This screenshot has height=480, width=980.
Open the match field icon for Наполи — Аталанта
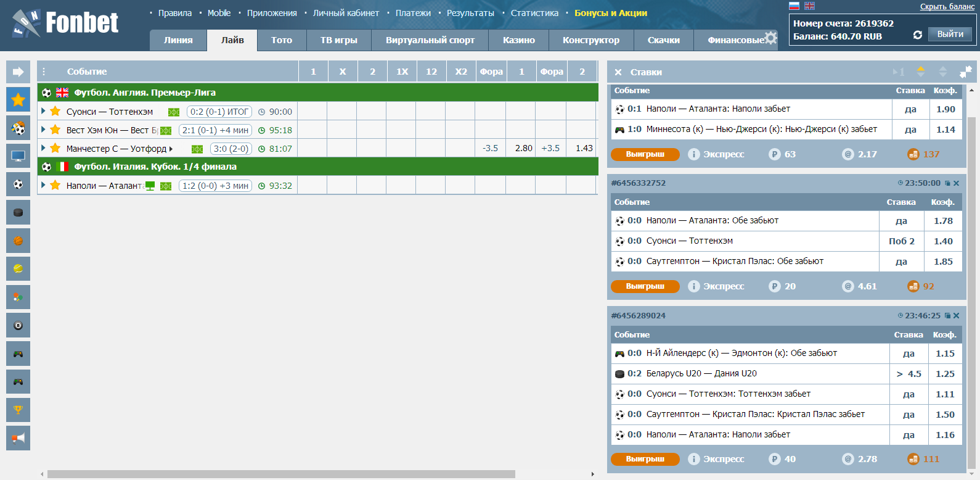[x=166, y=186]
